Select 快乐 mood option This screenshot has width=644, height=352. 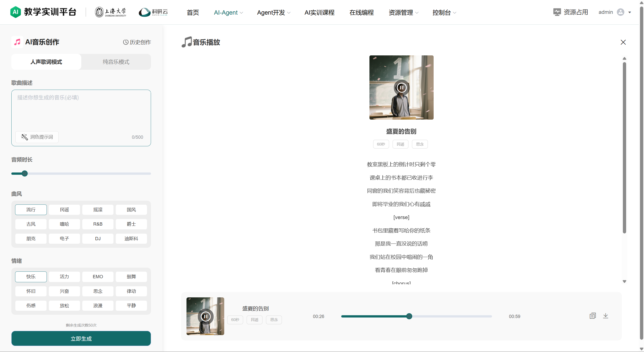click(x=31, y=277)
